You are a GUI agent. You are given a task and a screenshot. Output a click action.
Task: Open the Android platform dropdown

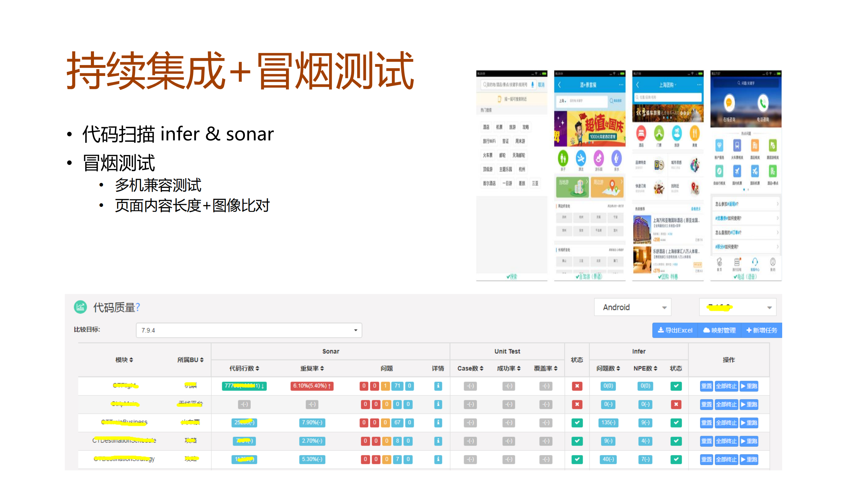[x=632, y=307]
